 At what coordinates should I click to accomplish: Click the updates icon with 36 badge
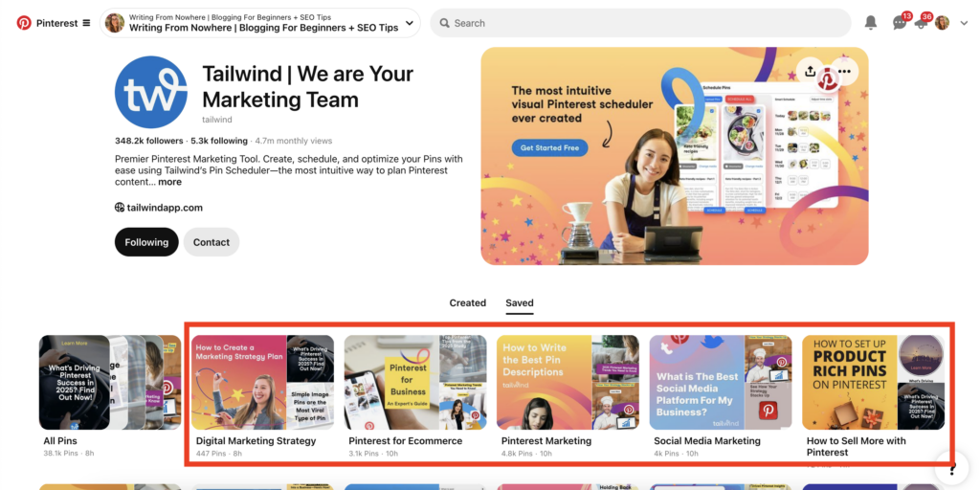tap(921, 23)
